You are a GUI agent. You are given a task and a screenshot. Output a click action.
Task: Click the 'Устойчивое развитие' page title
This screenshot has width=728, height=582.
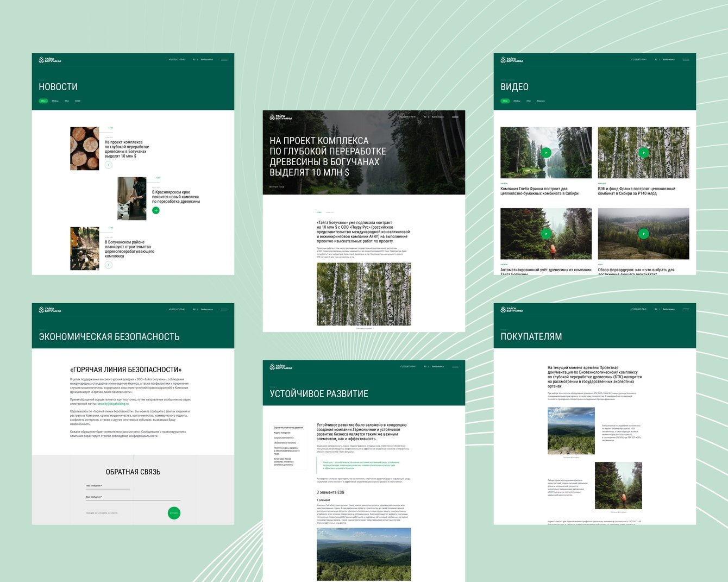coord(319,393)
